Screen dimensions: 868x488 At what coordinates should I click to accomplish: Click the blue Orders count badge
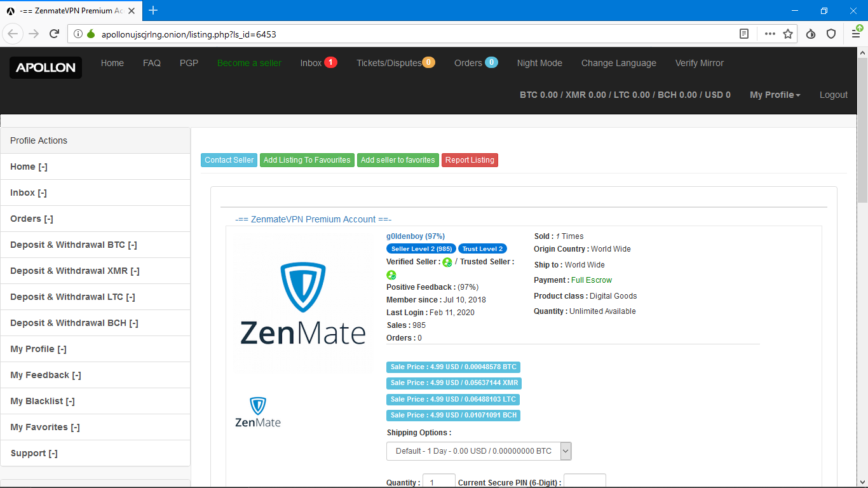tap(491, 62)
